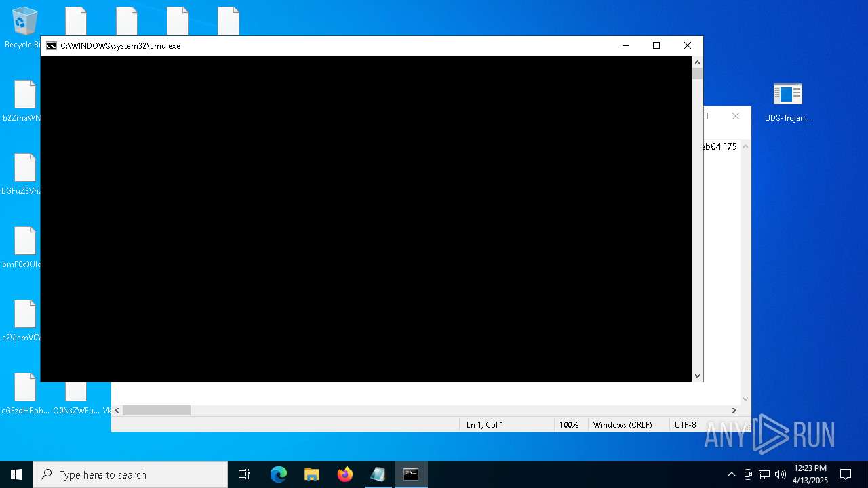The image size is (868, 488).
Task: Open the Windows Start menu
Action: (x=16, y=474)
